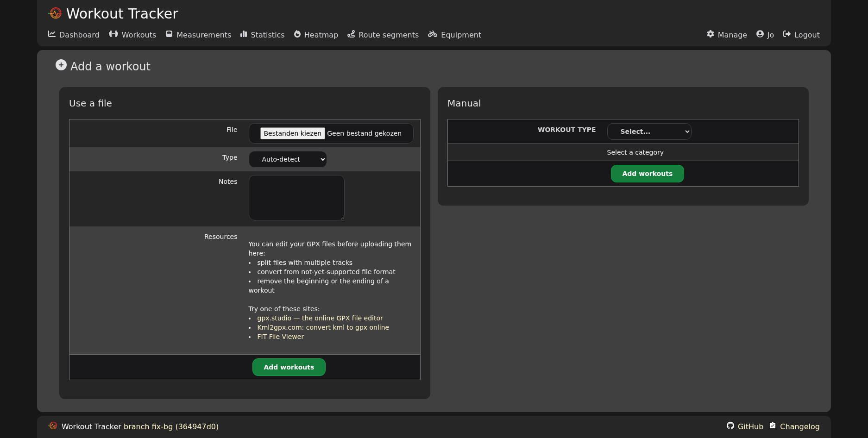The height and width of the screenshot is (438, 868).
Task: Click the Heatmap flame icon
Action: [x=297, y=34]
